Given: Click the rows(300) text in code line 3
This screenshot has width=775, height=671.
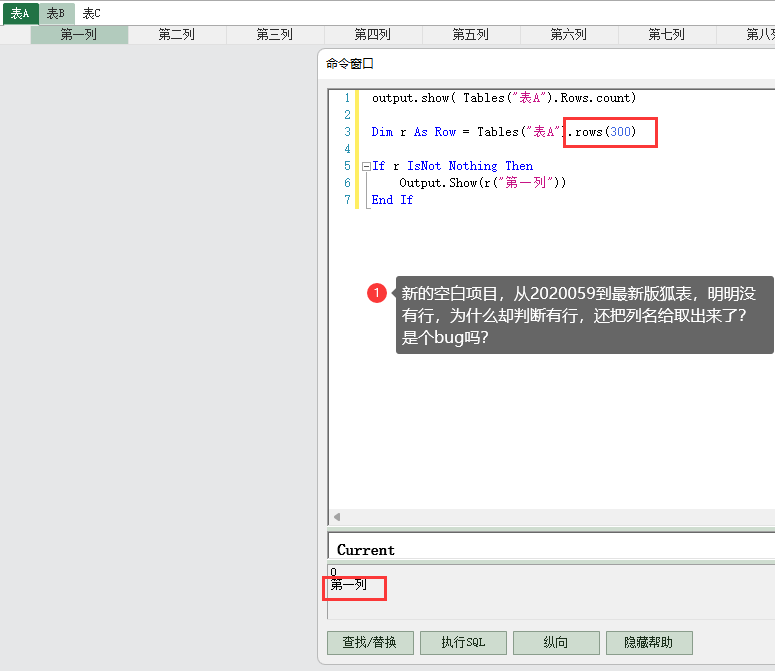Looking at the screenshot, I should pos(608,132).
